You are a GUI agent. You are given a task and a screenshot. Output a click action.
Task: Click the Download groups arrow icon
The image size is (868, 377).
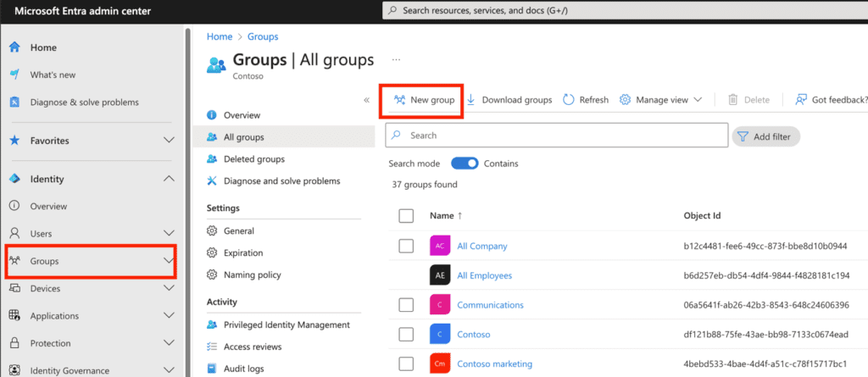pyautogui.click(x=471, y=100)
